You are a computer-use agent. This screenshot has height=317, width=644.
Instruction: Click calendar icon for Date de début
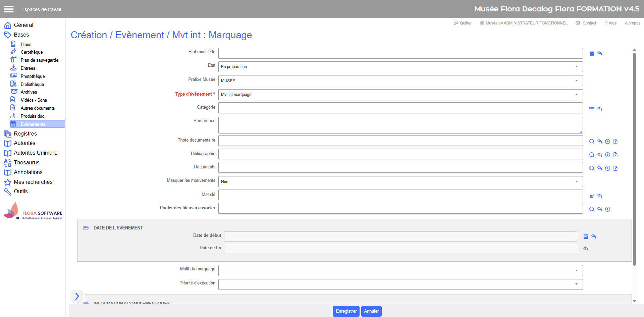(586, 236)
